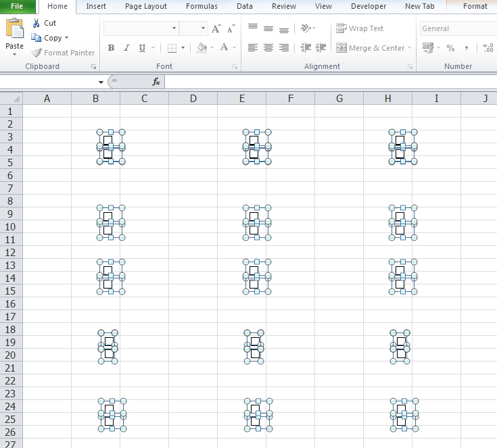Click the Paste clipboard icon

(14, 28)
